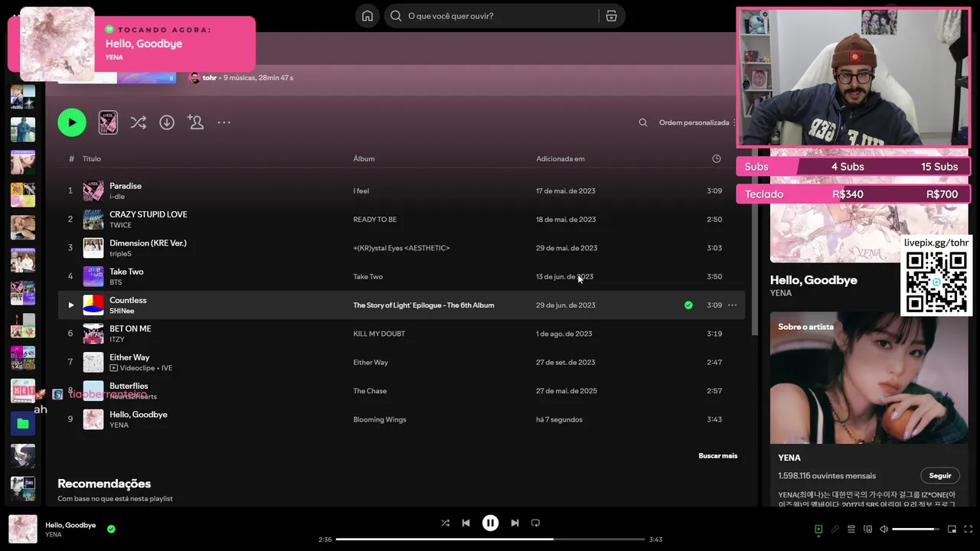Click the Take Two album cover thumbnail
This screenshot has width=980, height=551.
(x=93, y=276)
